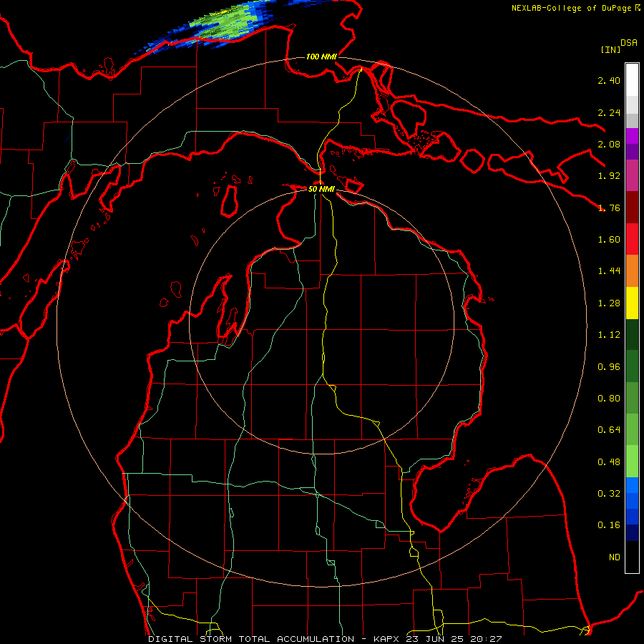
Task: Click the 100 NMI range ring label
Action: [x=321, y=57]
